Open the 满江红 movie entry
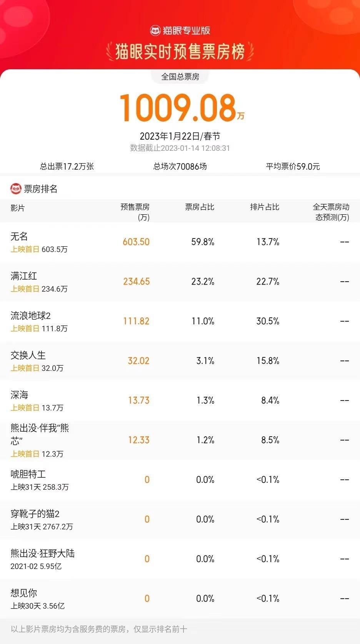Image resolution: width=360 pixels, height=644 pixels. pos(24,276)
